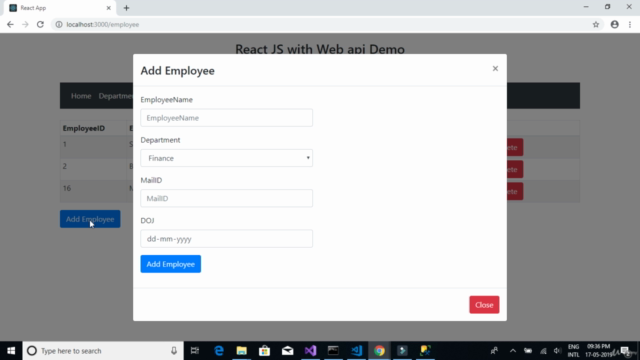This screenshot has height=360, width=640.
Task: Open Task View in taskbar
Action: pos(195,351)
